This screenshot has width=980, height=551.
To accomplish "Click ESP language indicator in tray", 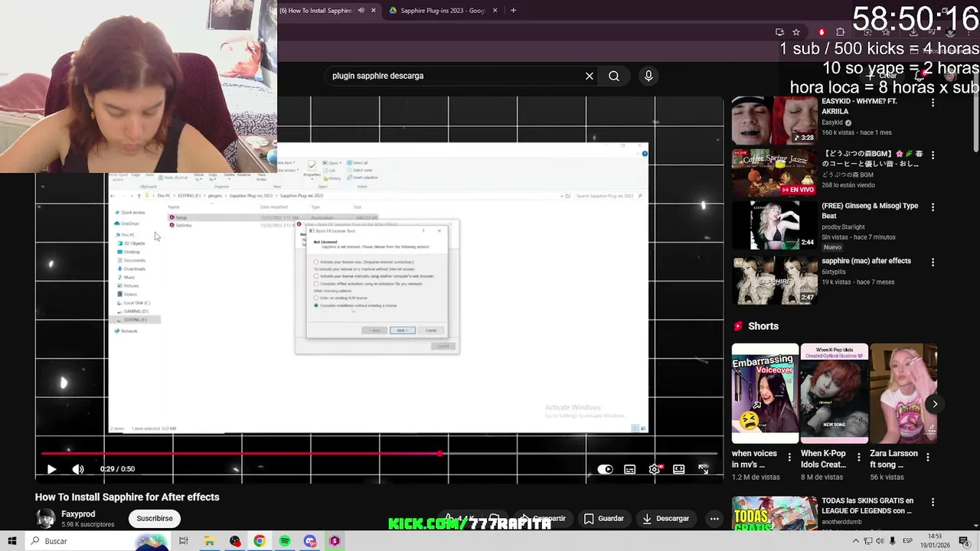I will point(908,541).
